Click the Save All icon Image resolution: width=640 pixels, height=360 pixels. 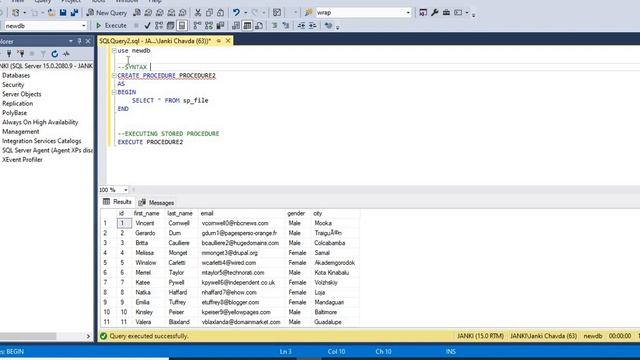point(74,13)
